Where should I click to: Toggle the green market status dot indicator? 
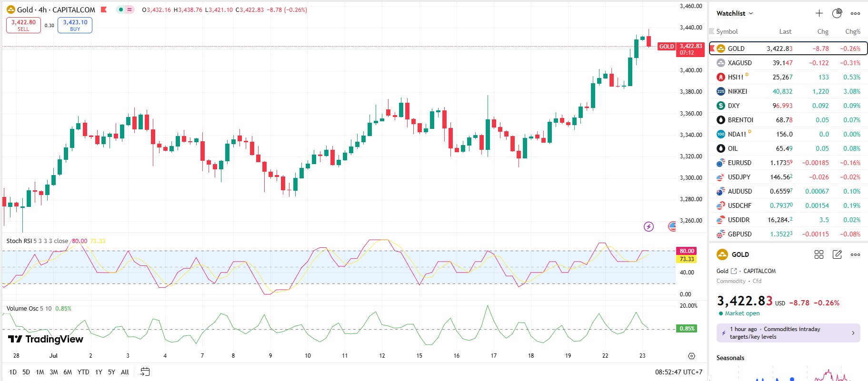pyautogui.click(x=121, y=10)
